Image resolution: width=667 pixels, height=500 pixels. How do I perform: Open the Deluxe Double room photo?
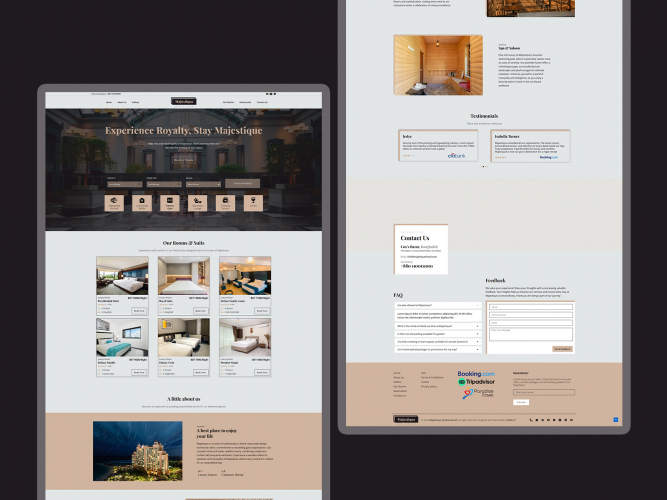pos(123,337)
